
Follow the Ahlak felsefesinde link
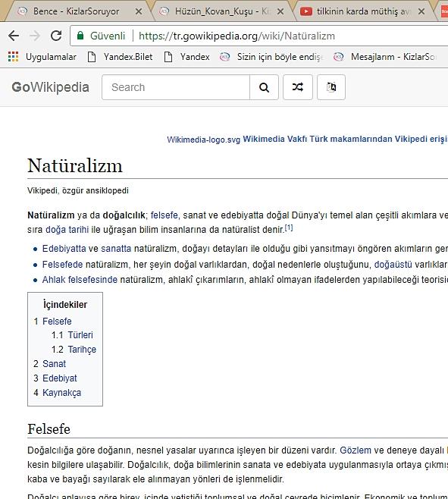[80, 280]
